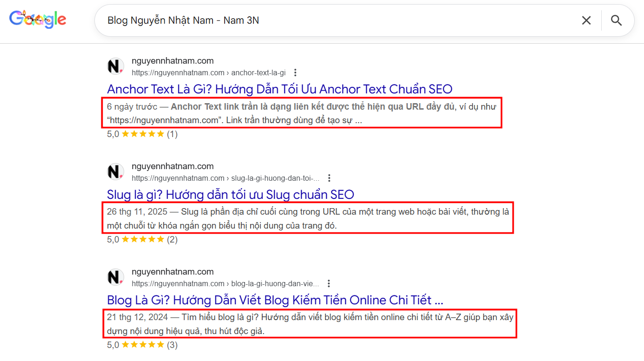Click the 5,0 star rating with (2) reviews

[142, 240]
